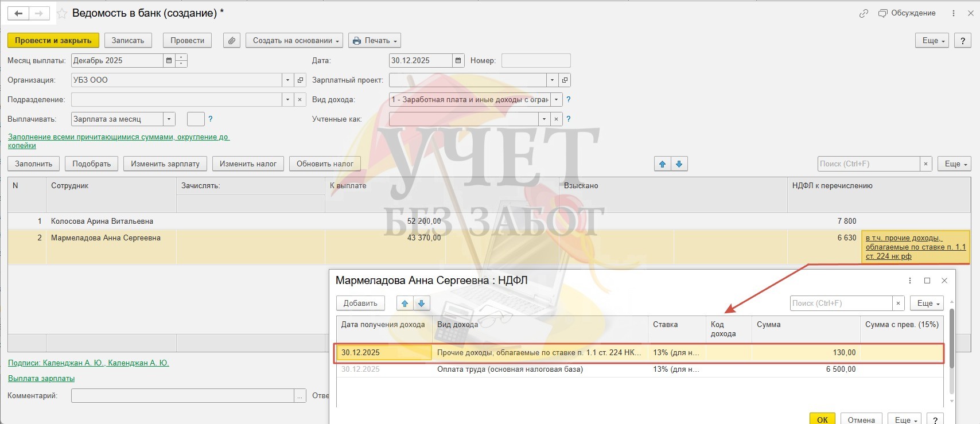The width and height of the screenshot is (980, 424).
Task: Clear the main table search field
Action: [925, 164]
